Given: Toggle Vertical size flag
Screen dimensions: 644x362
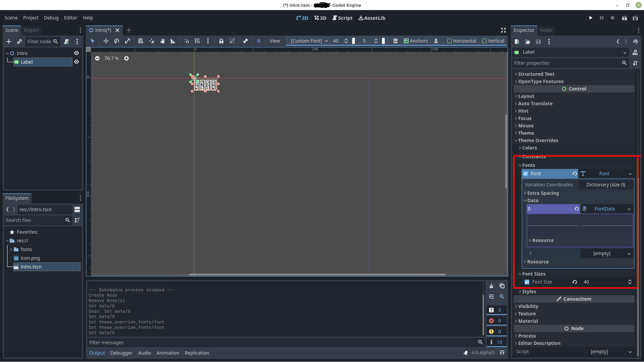Looking at the screenshot, I should (x=493, y=41).
